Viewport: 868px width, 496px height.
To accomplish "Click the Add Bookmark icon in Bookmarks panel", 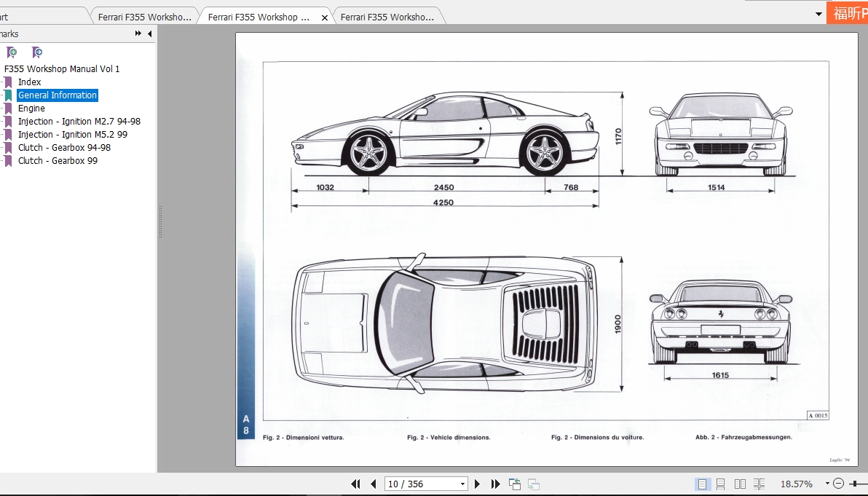I will pyautogui.click(x=11, y=52).
